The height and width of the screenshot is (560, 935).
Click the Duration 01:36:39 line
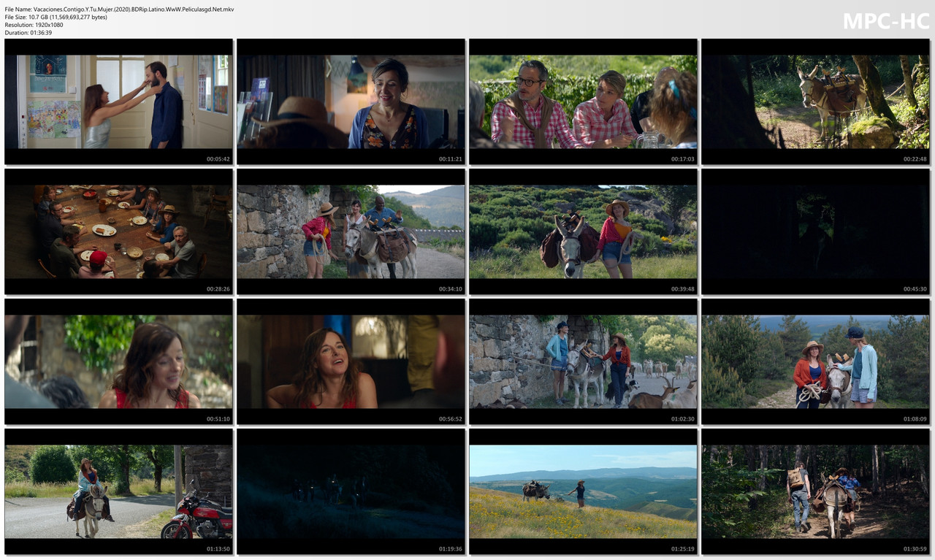click(x=28, y=33)
